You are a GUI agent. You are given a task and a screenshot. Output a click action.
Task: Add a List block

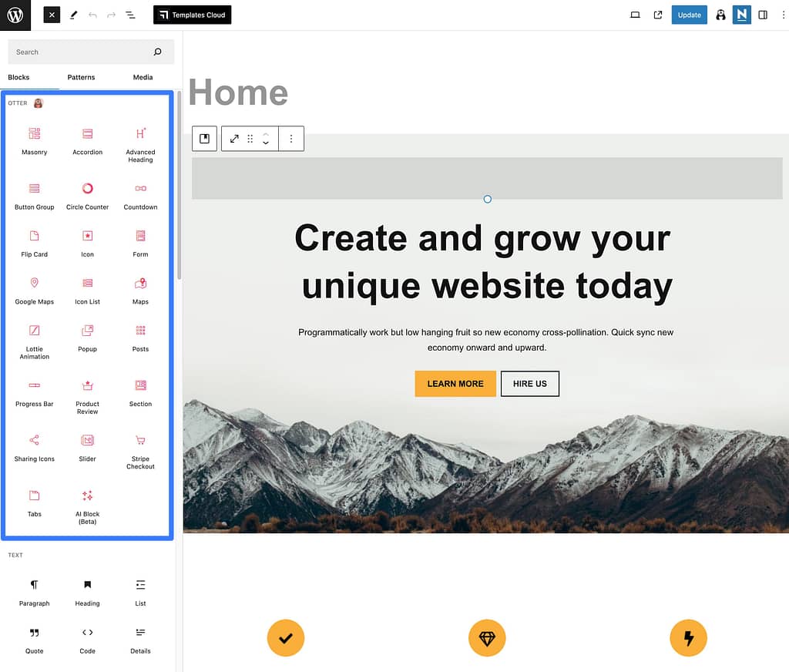(x=140, y=593)
